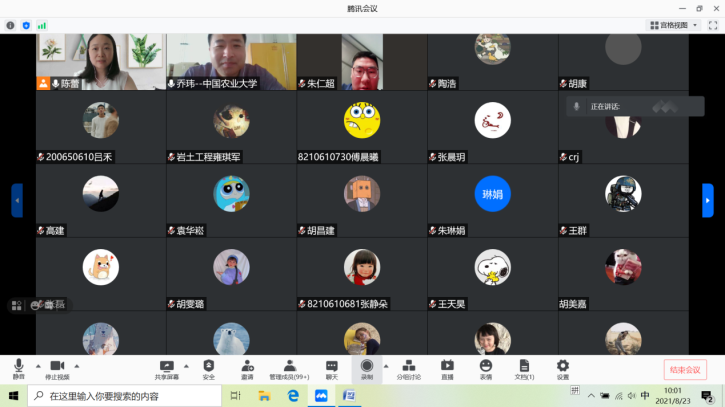Select 陈蕾's video thumbnail
This screenshot has height=407, width=725.
[x=100, y=62]
